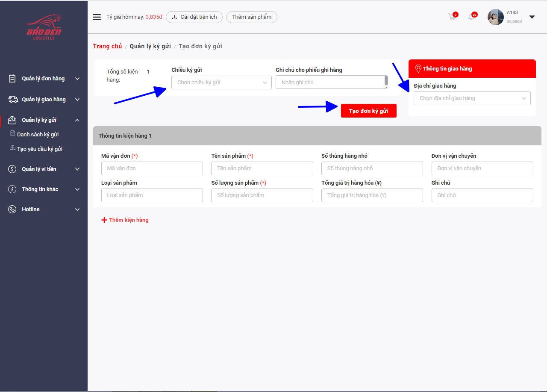Click the hamburger menu icon
The image size is (547, 392).
coord(97,17)
